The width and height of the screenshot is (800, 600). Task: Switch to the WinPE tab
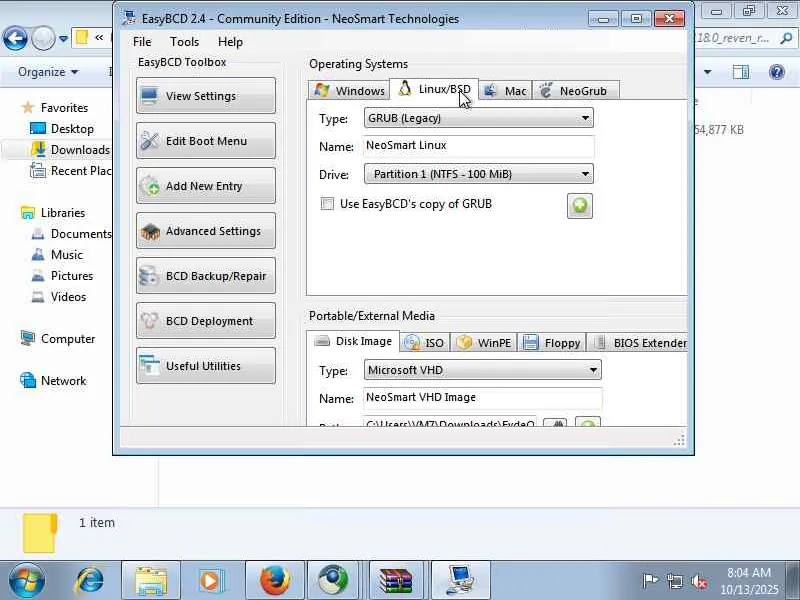[x=484, y=343]
